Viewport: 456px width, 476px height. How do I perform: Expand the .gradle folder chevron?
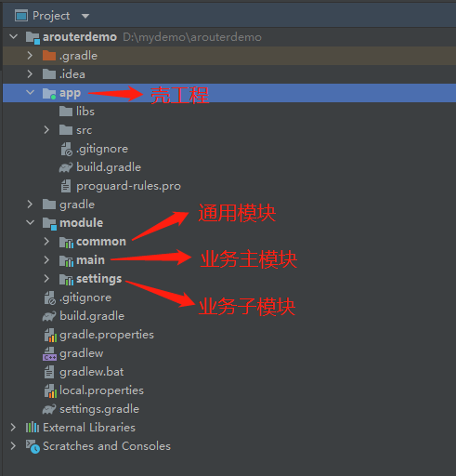click(30, 56)
